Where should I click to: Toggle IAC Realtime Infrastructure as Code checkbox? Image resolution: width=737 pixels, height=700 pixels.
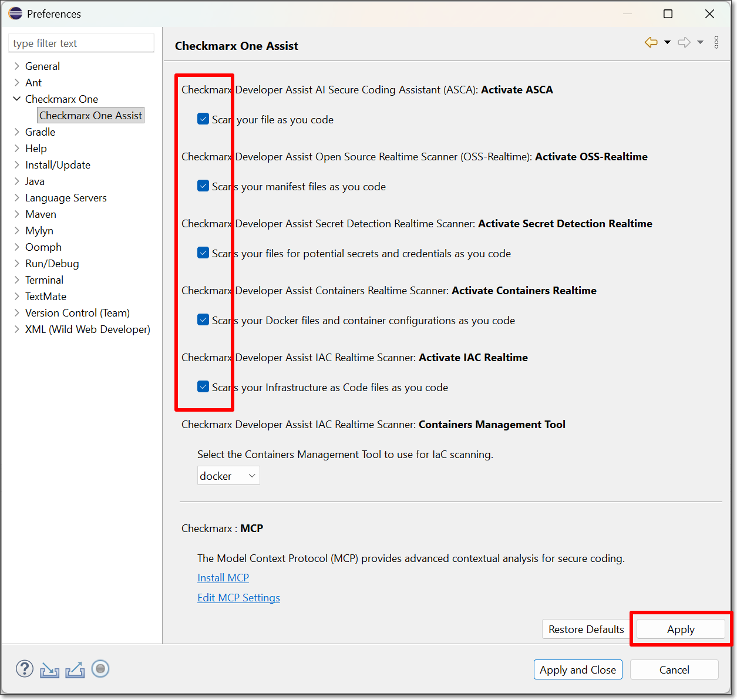pos(203,387)
